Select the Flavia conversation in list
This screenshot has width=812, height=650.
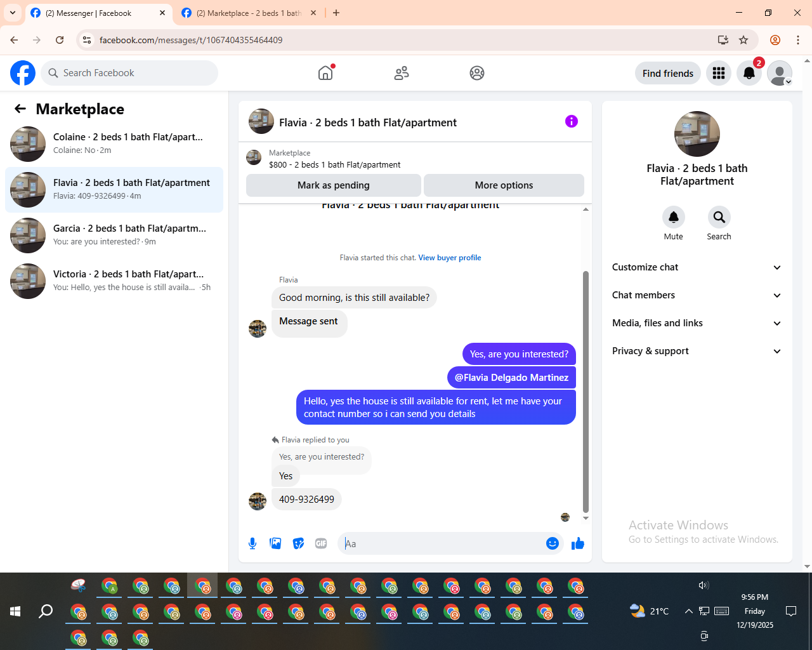[114, 190]
